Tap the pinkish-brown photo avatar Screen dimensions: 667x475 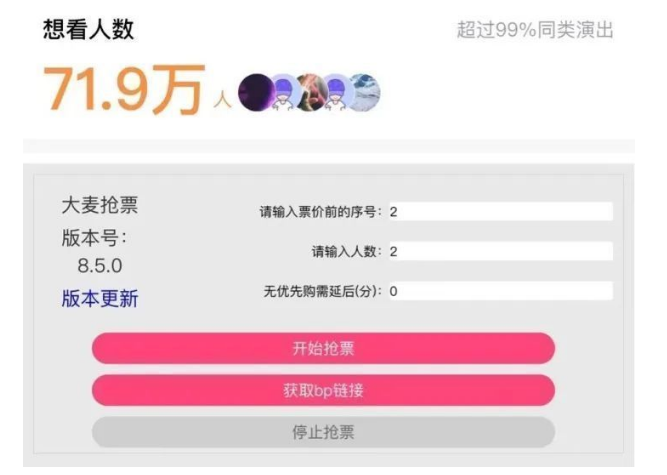312,93
